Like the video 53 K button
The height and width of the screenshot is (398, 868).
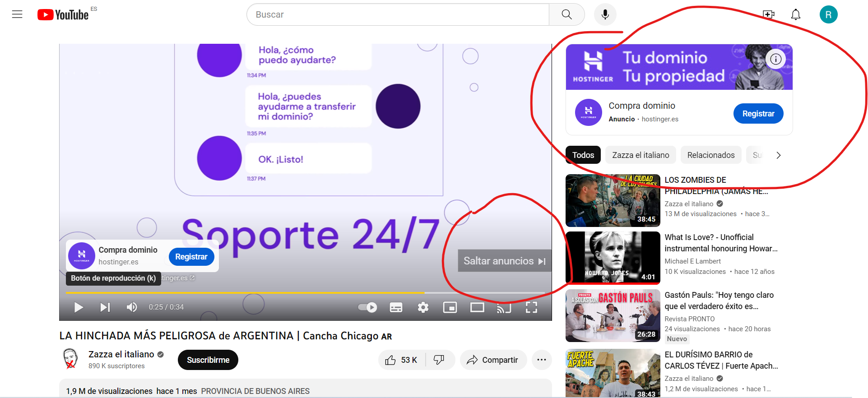tap(401, 360)
